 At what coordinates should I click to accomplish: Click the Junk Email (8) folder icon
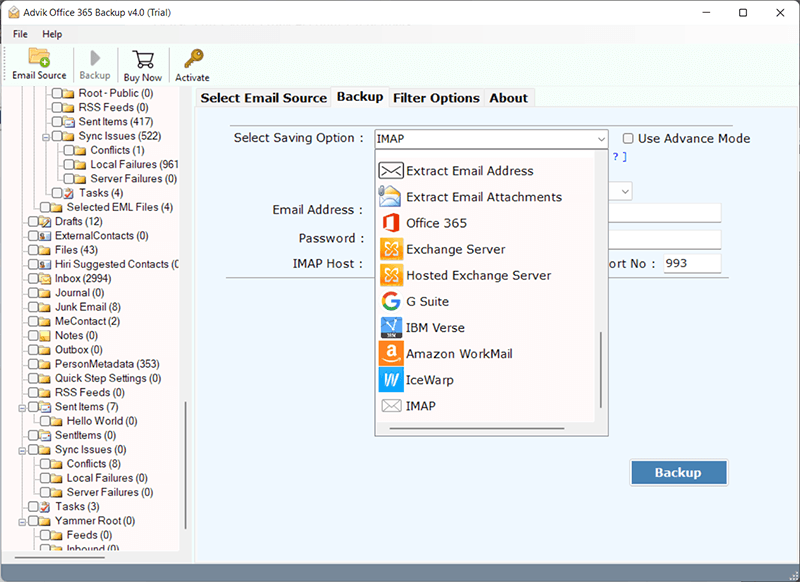[45, 307]
